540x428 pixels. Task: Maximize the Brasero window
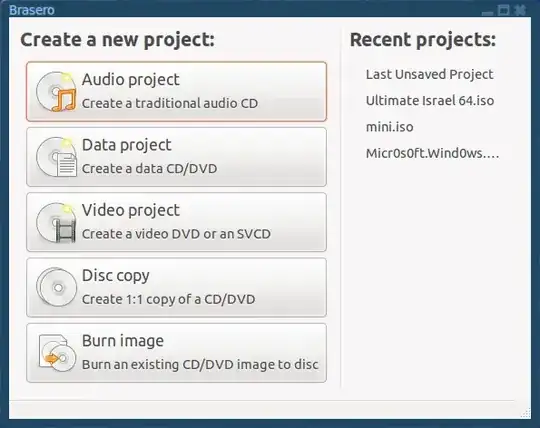pyautogui.click(x=503, y=10)
